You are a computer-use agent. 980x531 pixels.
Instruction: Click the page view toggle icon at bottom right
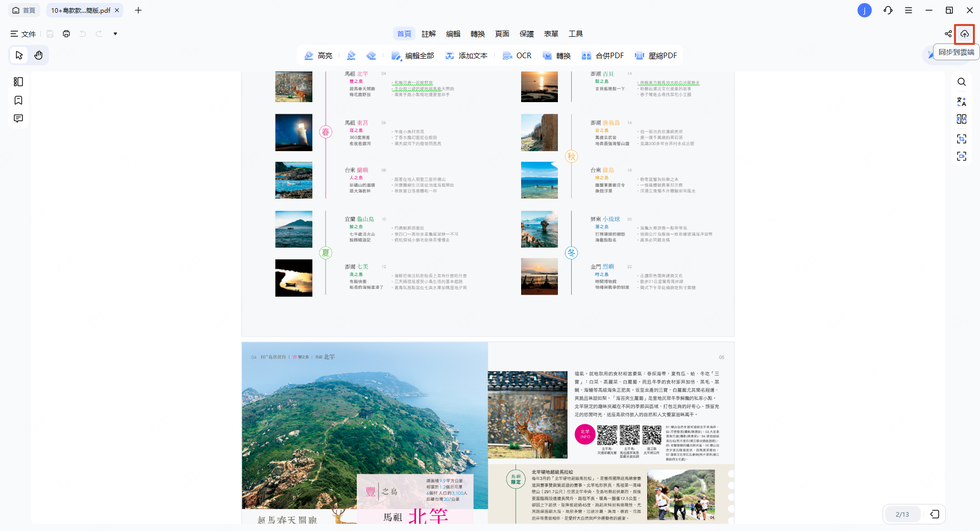935,514
